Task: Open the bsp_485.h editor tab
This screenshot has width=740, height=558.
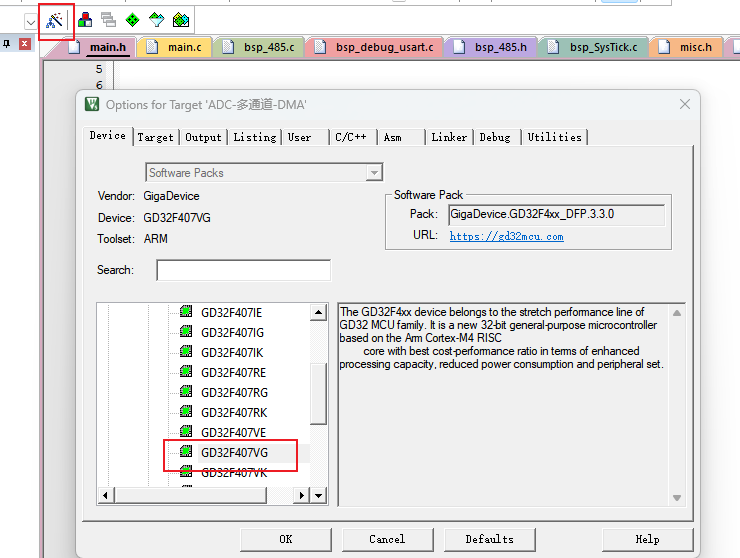Action: click(492, 47)
